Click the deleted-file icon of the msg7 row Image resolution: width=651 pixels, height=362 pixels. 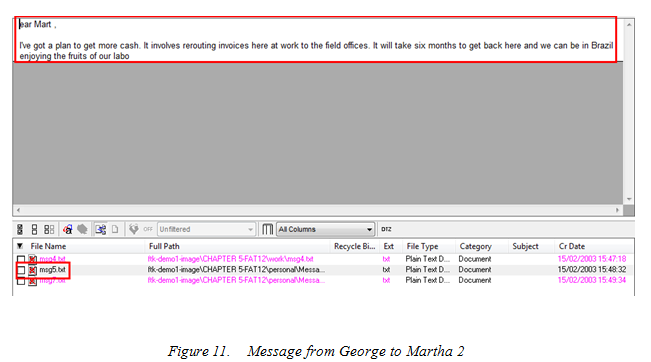tap(32, 281)
